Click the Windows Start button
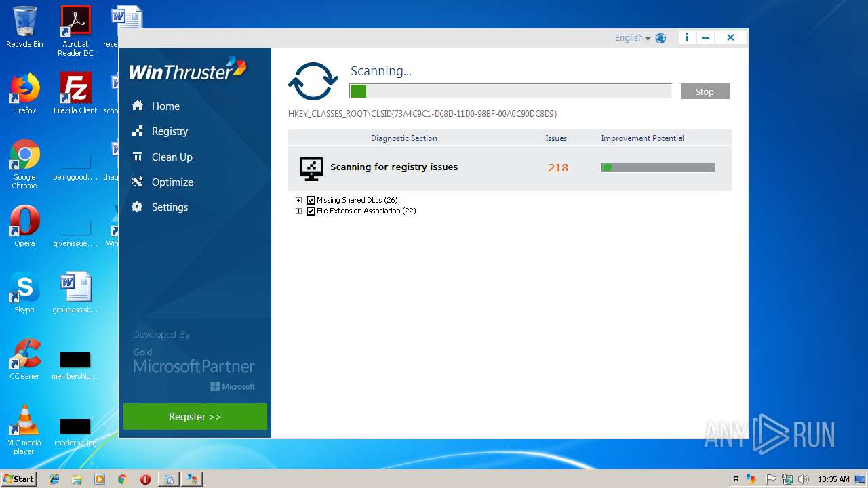Image resolution: width=868 pixels, height=488 pixels. click(x=18, y=479)
